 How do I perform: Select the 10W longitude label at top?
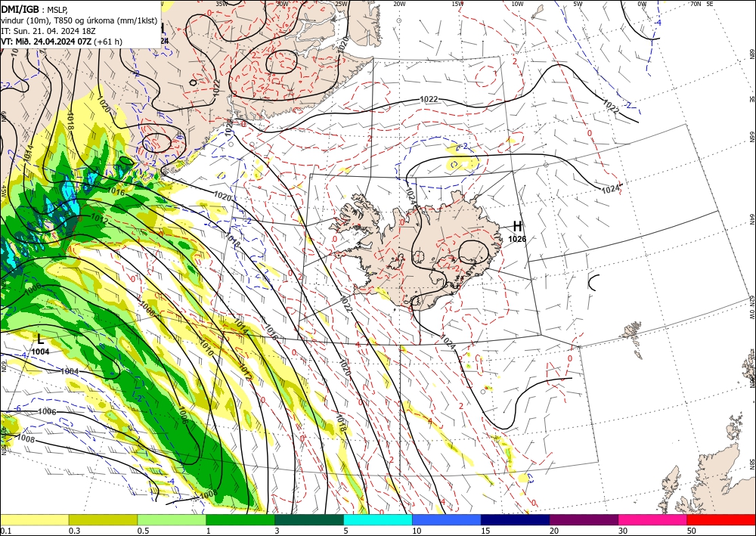tap(517, 4)
